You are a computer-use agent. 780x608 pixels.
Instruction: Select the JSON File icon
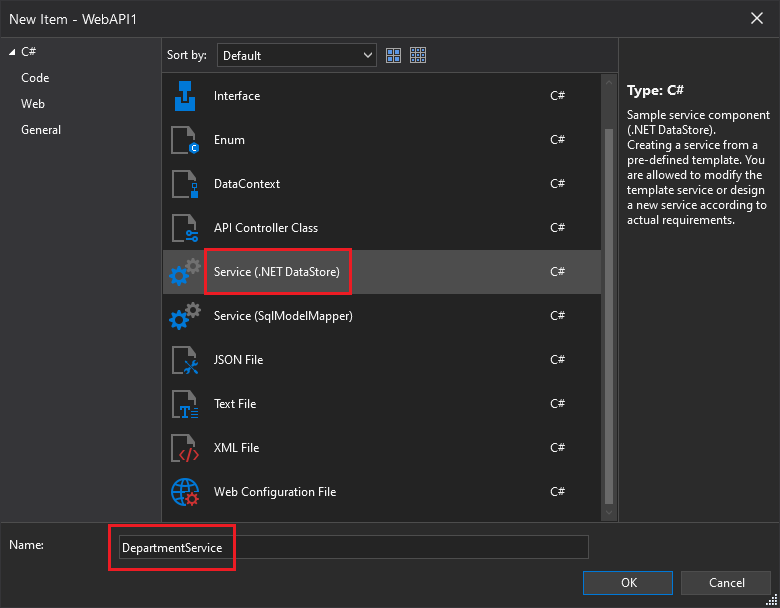coord(185,360)
